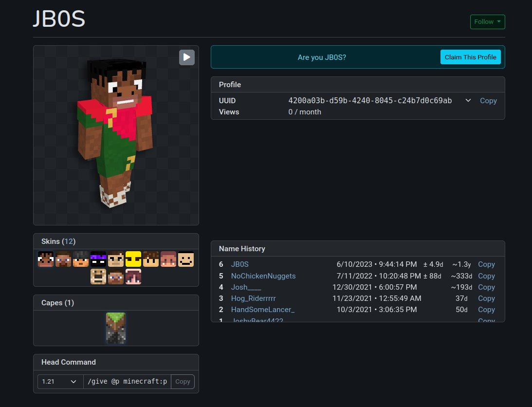Open the Follow dropdown button
Image resolution: width=532 pixels, height=407 pixels.
pyautogui.click(x=487, y=22)
